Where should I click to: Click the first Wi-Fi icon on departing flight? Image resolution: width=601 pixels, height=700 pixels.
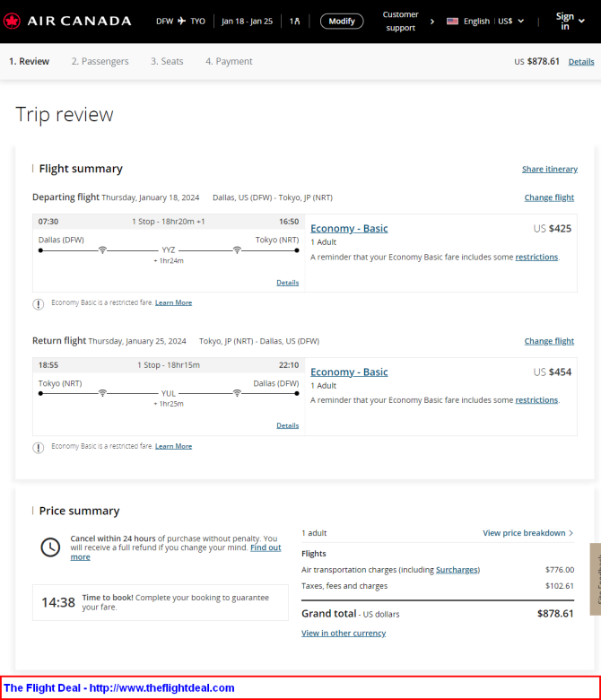tap(102, 250)
